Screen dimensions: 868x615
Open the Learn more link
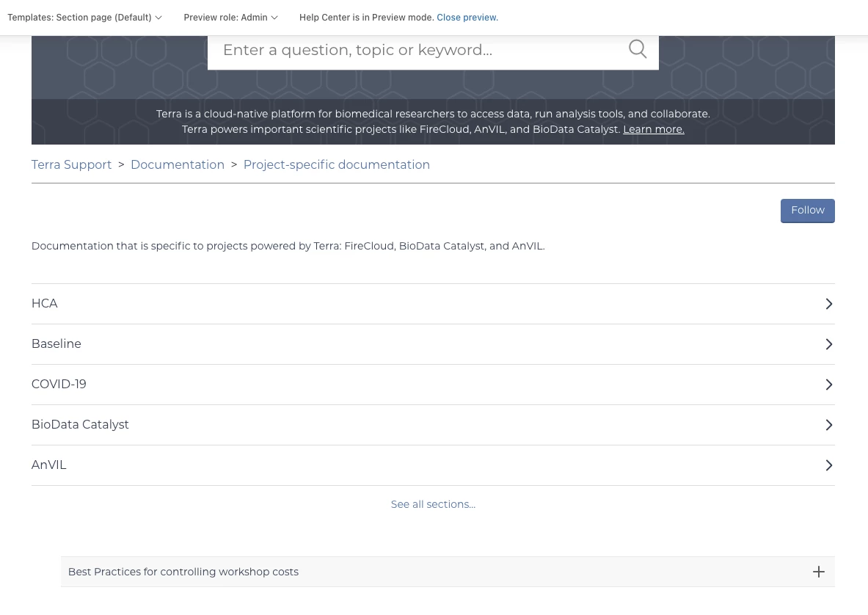coord(653,129)
